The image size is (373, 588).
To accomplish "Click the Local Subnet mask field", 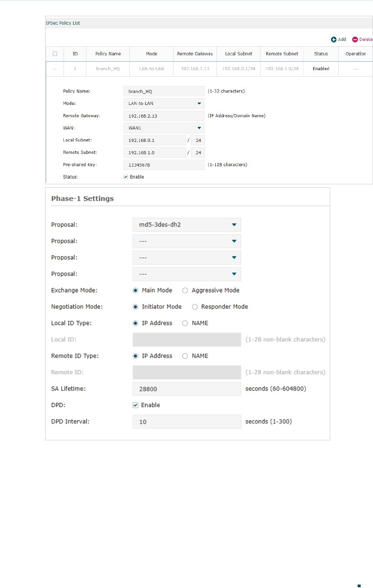I will (x=198, y=140).
